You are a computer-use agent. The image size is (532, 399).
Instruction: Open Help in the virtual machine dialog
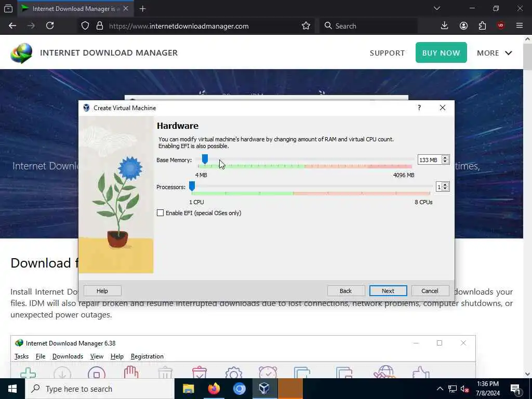point(102,291)
